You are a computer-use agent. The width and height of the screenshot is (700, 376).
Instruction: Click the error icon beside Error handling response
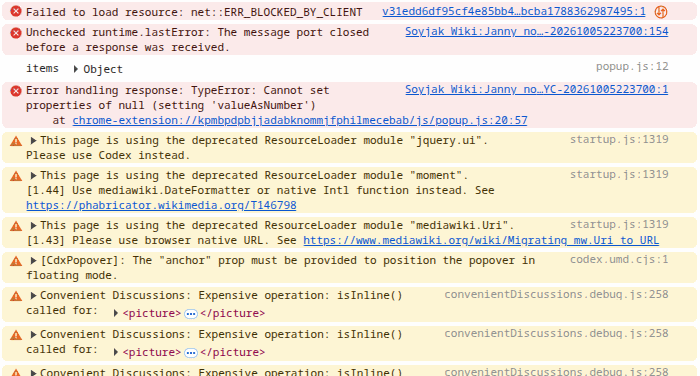(x=16, y=91)
